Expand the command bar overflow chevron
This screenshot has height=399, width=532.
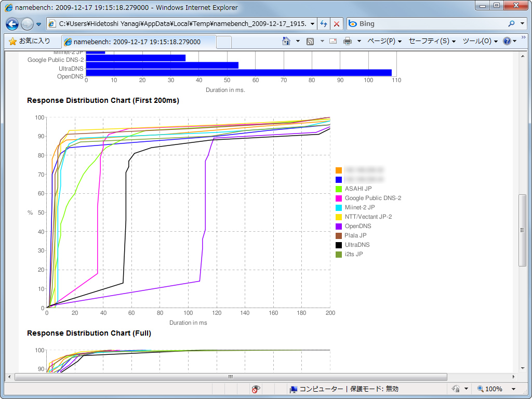click(x=524, y=37)
